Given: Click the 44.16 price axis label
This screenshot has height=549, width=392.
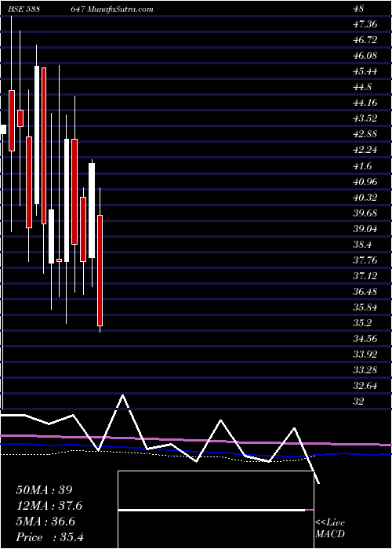Looking at the screenshot, I should [365, 103].
